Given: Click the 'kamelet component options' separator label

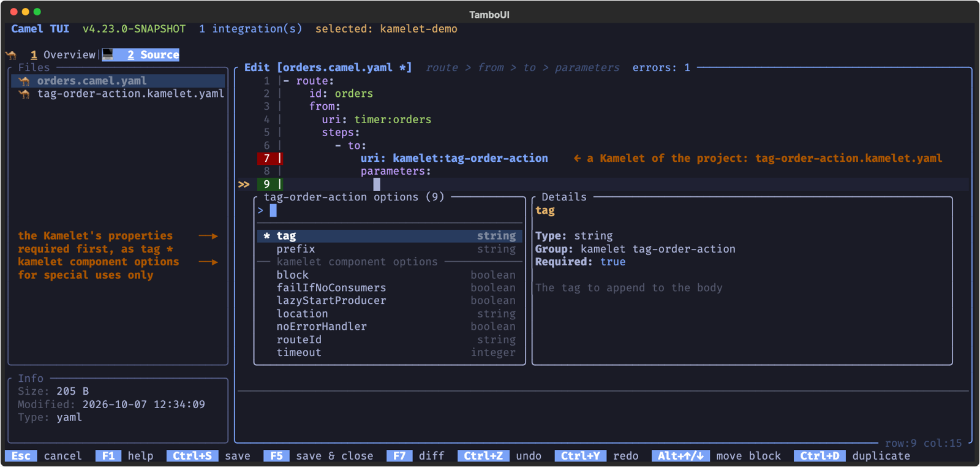Looking at the screenshot, I should coord(357,262).
